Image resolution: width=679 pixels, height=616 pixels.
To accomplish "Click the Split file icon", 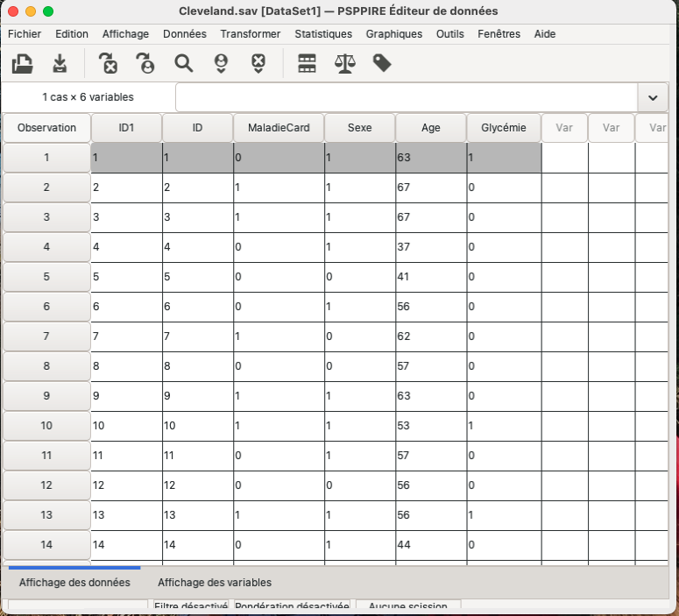I will click(x=307, y=64).
